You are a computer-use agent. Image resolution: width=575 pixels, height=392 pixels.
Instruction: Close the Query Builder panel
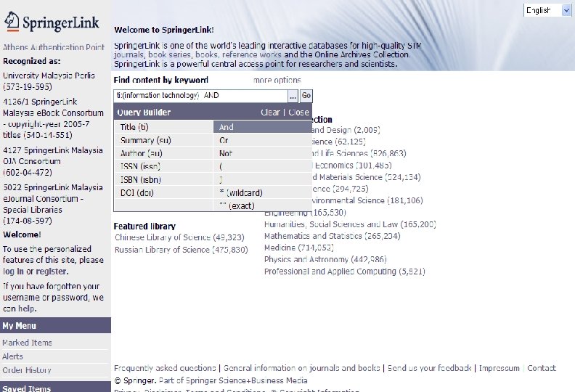click(299, 113)
